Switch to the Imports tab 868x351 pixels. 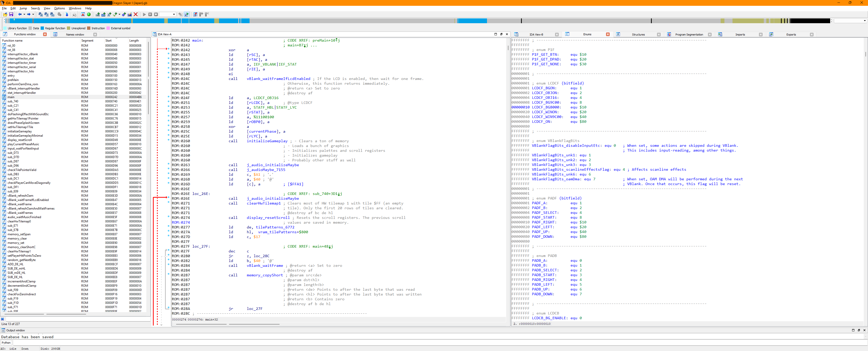pos(740,35)
